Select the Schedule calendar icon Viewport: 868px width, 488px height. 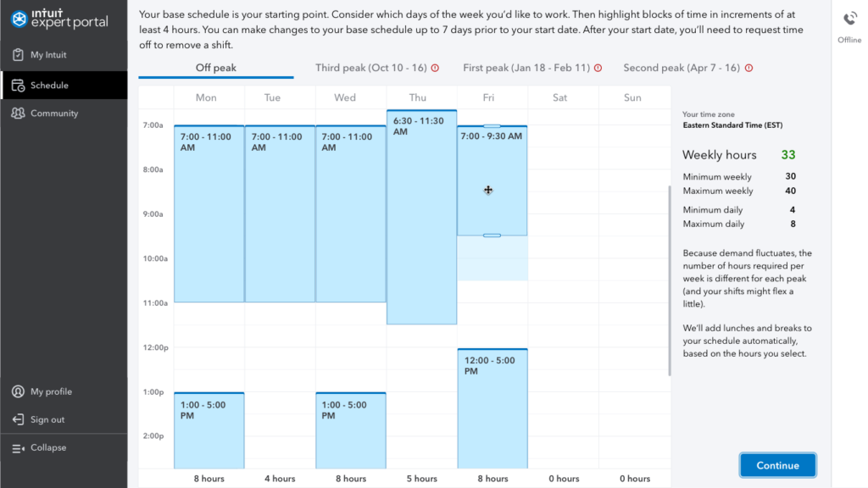(x=18, y=86)
